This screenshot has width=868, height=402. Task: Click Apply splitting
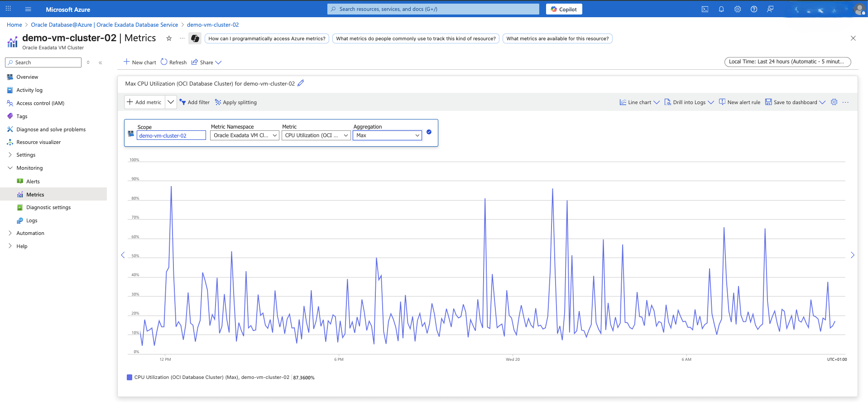tap(235, 102)
